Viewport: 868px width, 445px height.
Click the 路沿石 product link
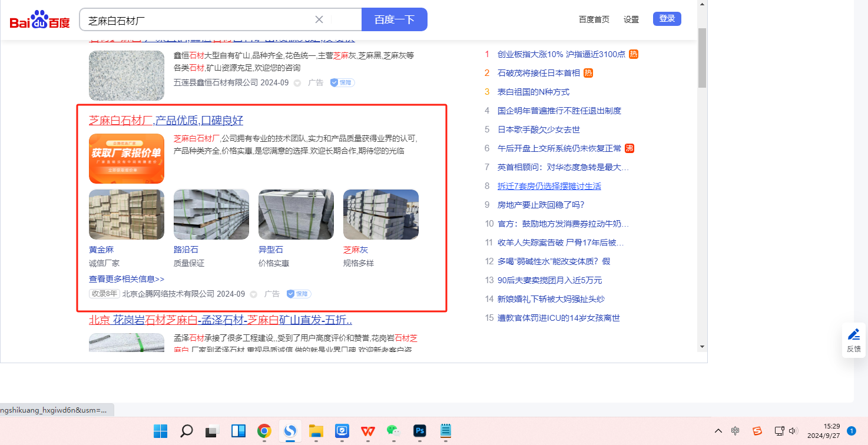click(x=186, y=250)
